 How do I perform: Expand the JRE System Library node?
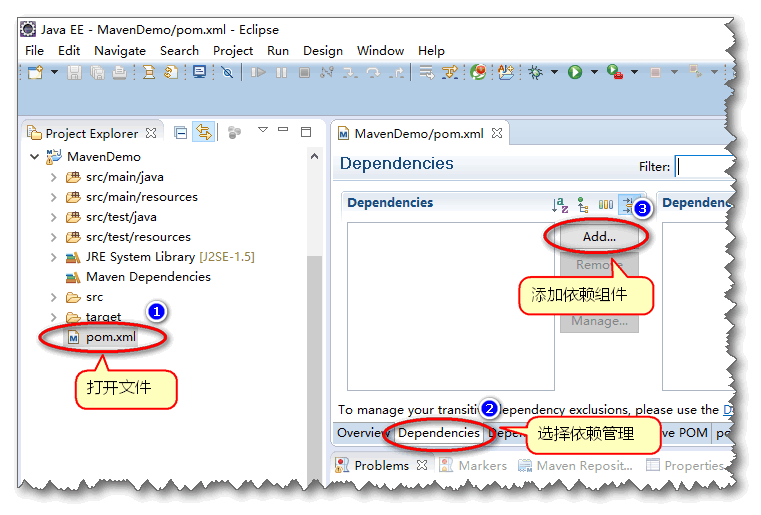[x=53, y=257]
